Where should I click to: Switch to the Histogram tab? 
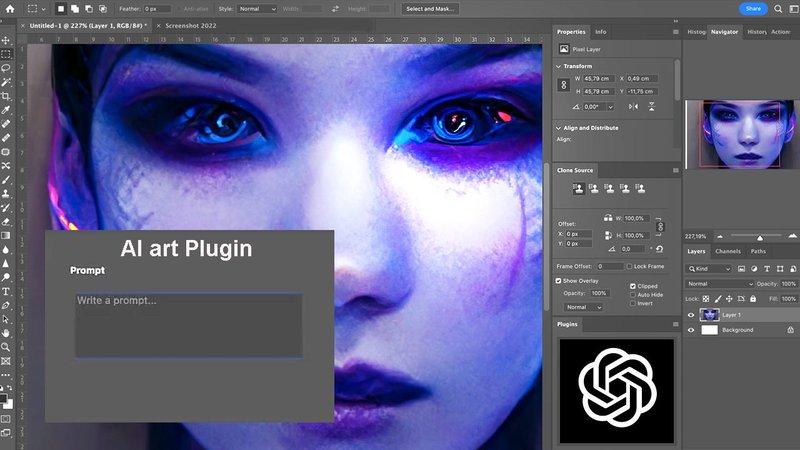(696, 32)
